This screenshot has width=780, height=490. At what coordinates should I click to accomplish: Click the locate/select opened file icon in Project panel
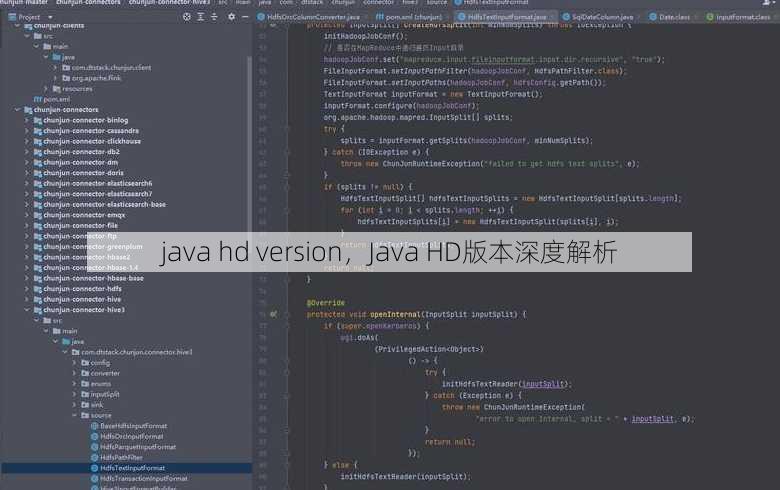pyautogui.click(x=187, y=17)
